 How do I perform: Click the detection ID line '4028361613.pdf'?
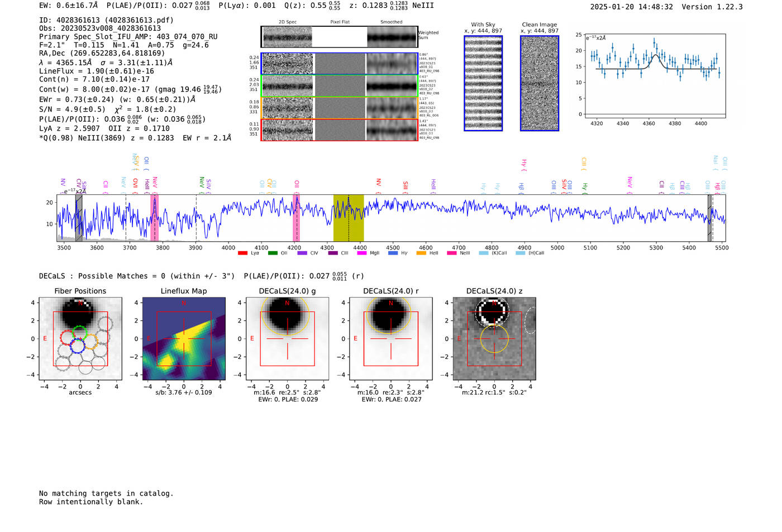click(106, 20)
